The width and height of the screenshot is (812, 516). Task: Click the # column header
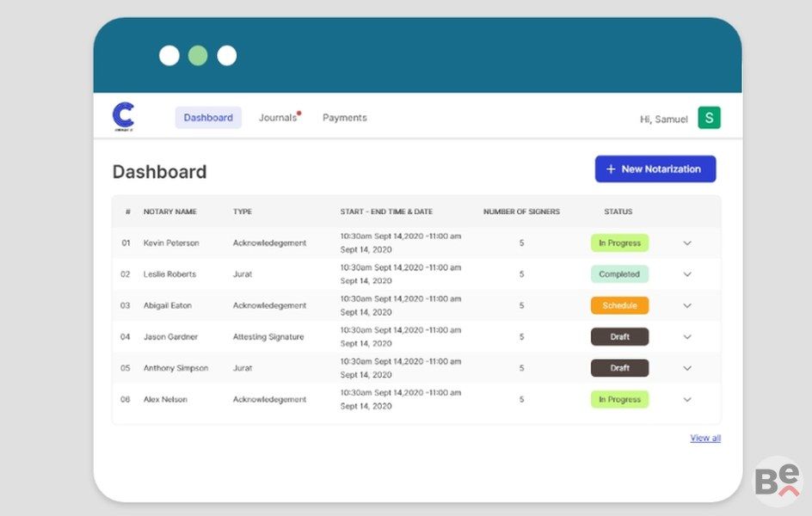128,212
